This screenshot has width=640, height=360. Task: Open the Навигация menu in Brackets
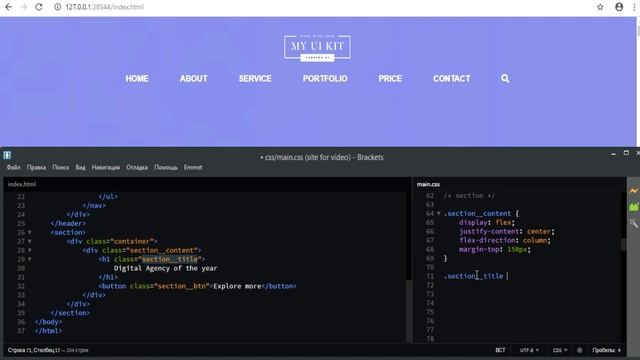tap(106, 167)
